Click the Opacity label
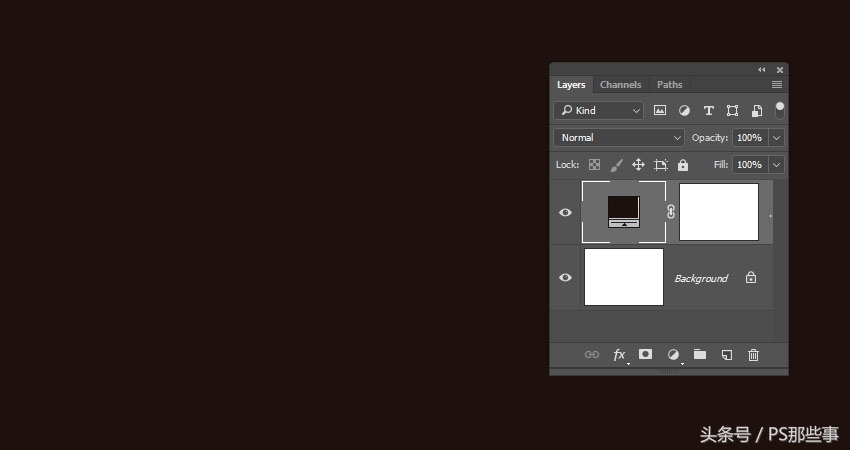The image size is (850, 450). [x=710, y=138]
